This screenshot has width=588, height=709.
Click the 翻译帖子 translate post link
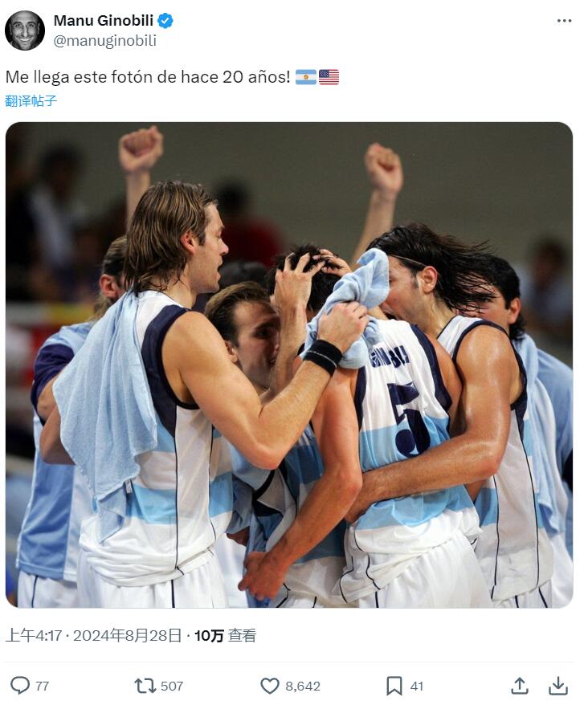(x=31, y=100)
